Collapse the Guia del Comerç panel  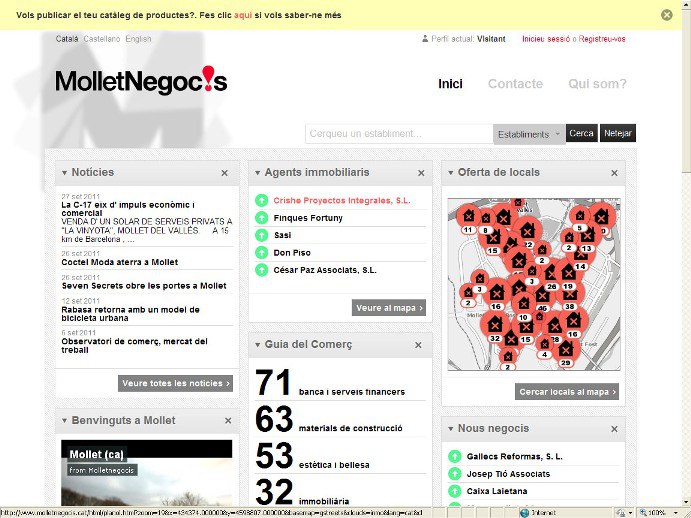click(258, 345)
